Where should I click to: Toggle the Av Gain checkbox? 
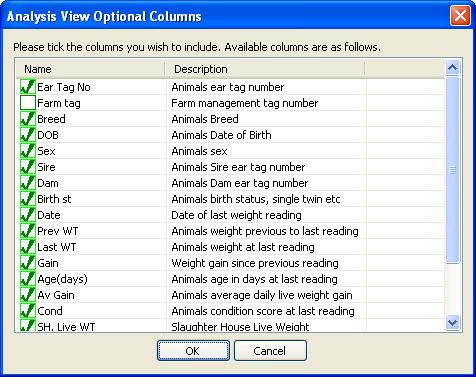[x=28, y=295]
